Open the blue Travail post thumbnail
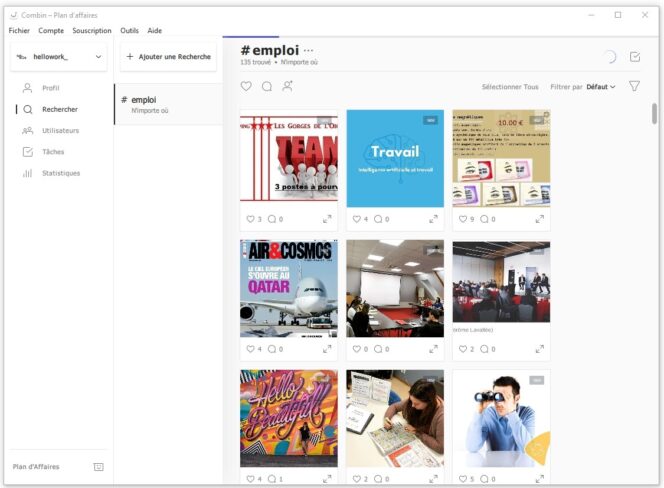 pos(395,158)
